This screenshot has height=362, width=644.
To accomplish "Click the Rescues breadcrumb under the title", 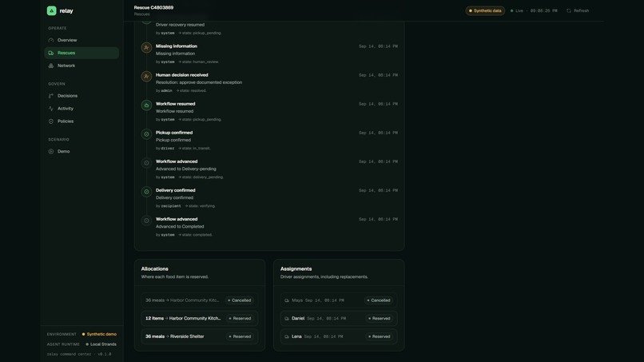I will click(x=141, y=14).
